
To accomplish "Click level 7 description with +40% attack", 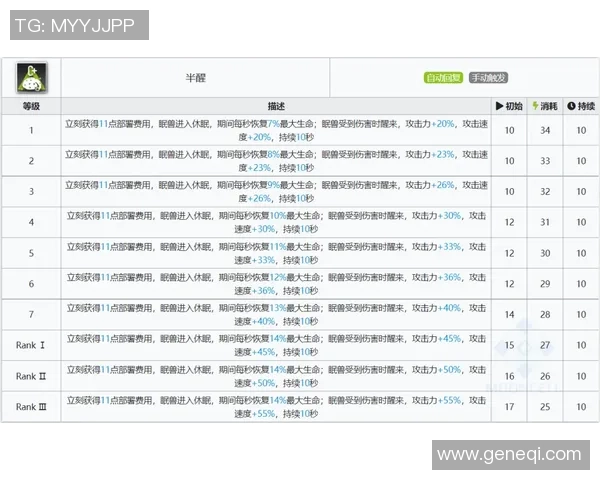I will coord(276,314).
